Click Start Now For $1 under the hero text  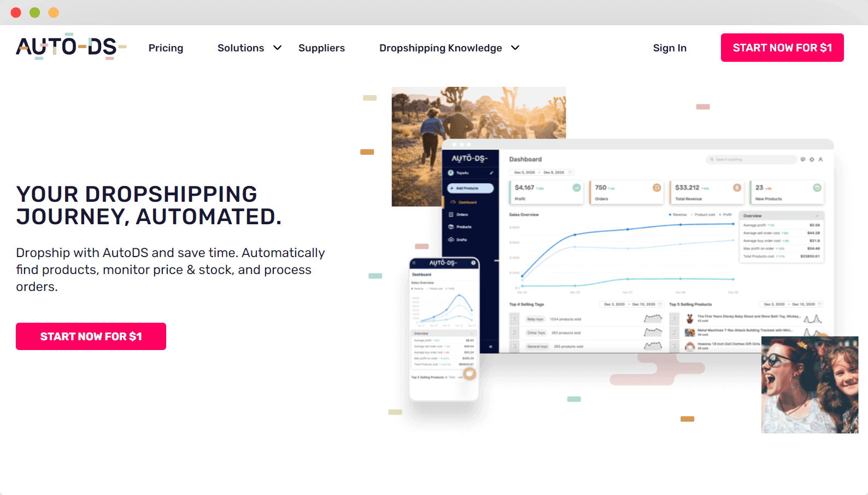tap(91, 336)
